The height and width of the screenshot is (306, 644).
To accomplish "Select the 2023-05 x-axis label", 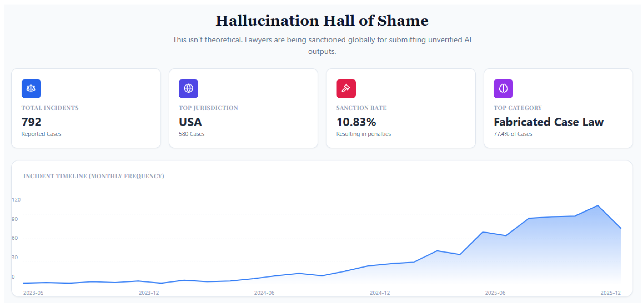I will [x=33, y=293].
